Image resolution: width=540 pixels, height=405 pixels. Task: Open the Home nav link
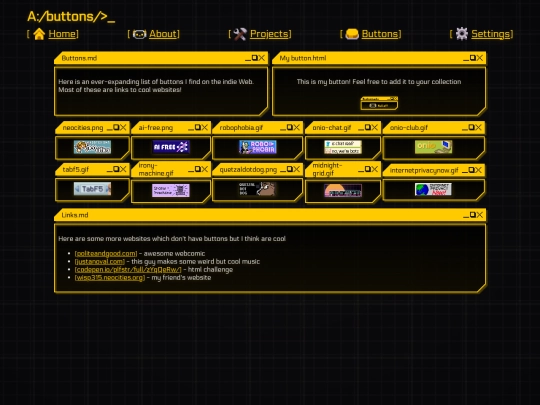tap(62, 34)
